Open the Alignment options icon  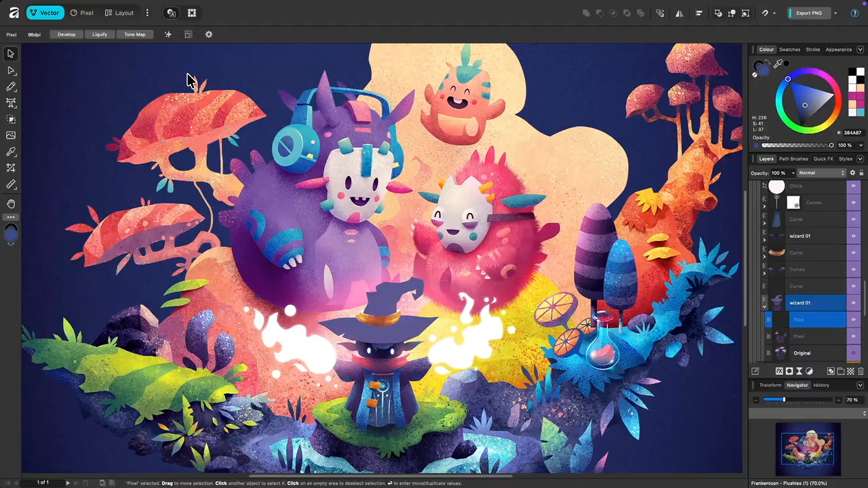click(x=698, y=13)
